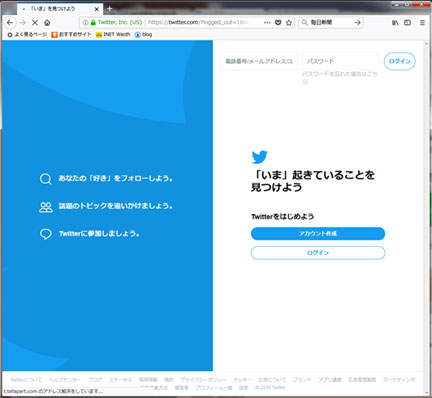The width and height of the screenshot is (432, 398).
Task: Click the アカウント作成 button
Action: [318, 234]
